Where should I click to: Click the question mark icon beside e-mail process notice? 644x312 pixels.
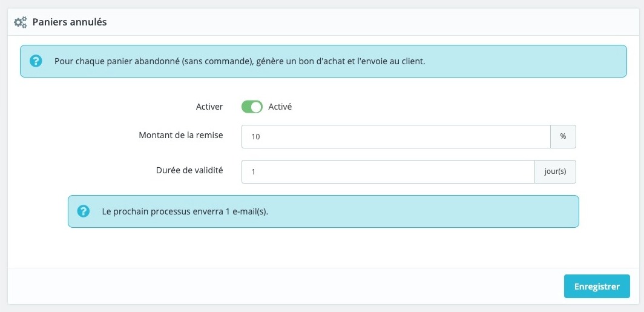click(x=84, y=211)
